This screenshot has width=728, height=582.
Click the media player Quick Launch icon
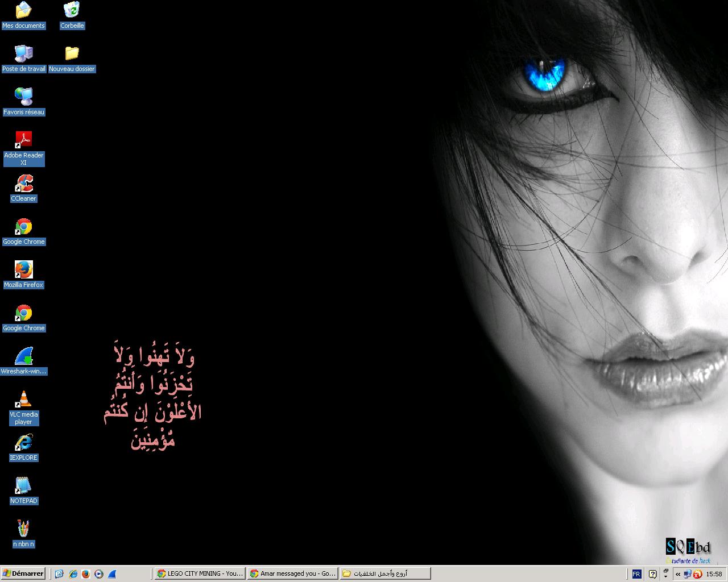tap(99, 574)
